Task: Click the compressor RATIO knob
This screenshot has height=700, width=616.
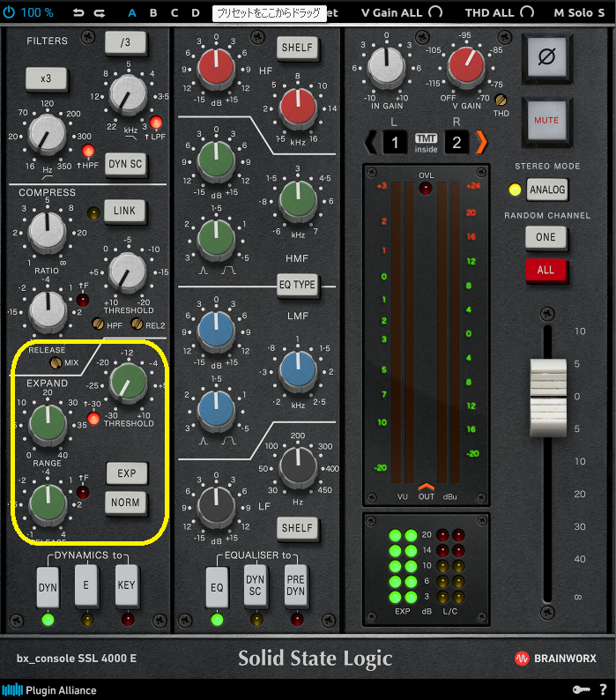Action: (47, 231)
